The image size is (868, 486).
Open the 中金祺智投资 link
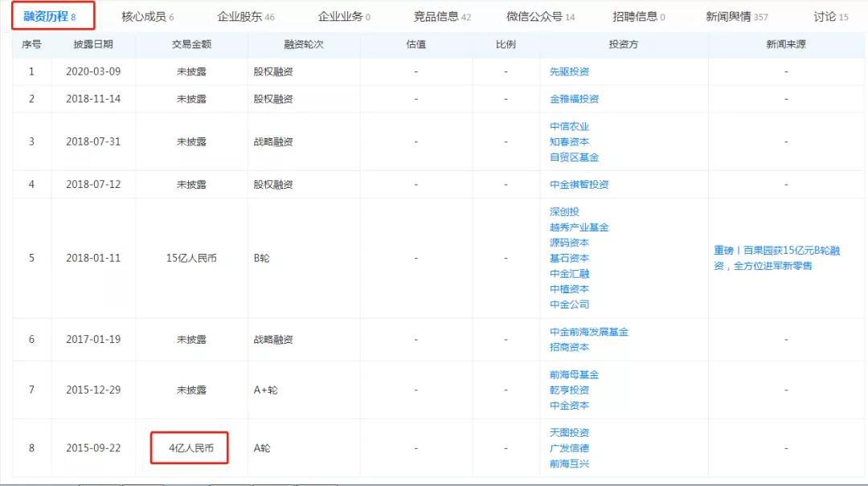(579, 184)
